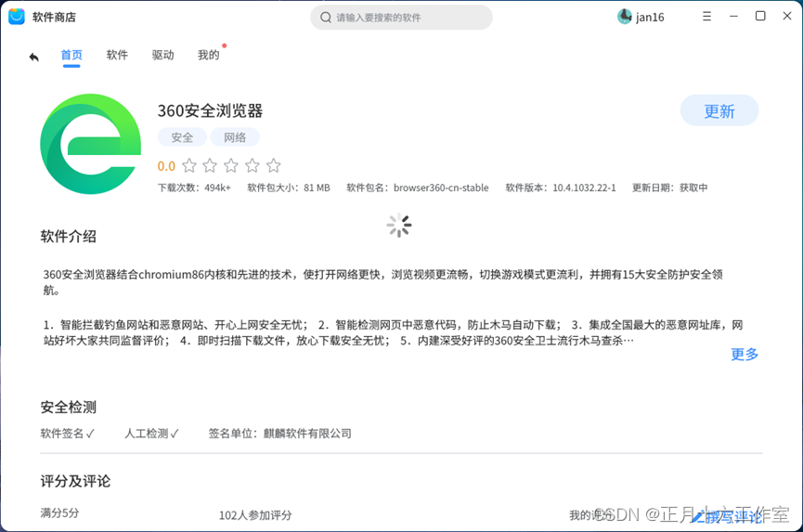Viewport: 803px width, 532px height.
Task: Click the 满分5分 label
Action: pos(59,513)
